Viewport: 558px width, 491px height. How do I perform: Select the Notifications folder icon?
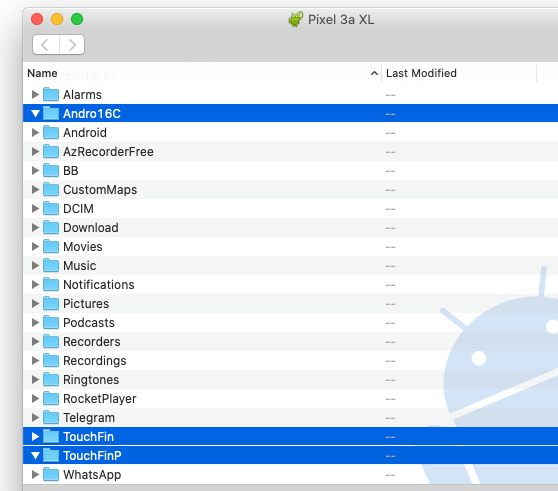[x=51, y=284]
